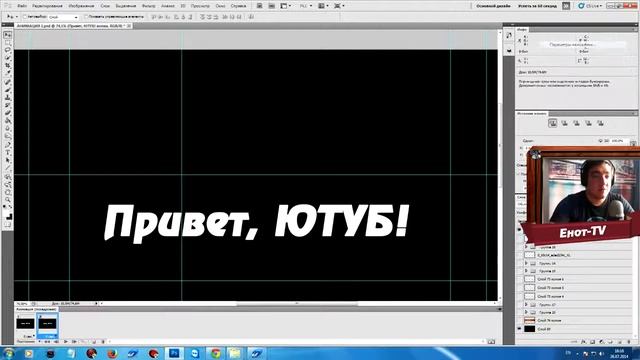Select the first clone source preset
Image resolution: width=640 pixels, height=360 pixels.
pyautogui.click(x=553, y=123)
